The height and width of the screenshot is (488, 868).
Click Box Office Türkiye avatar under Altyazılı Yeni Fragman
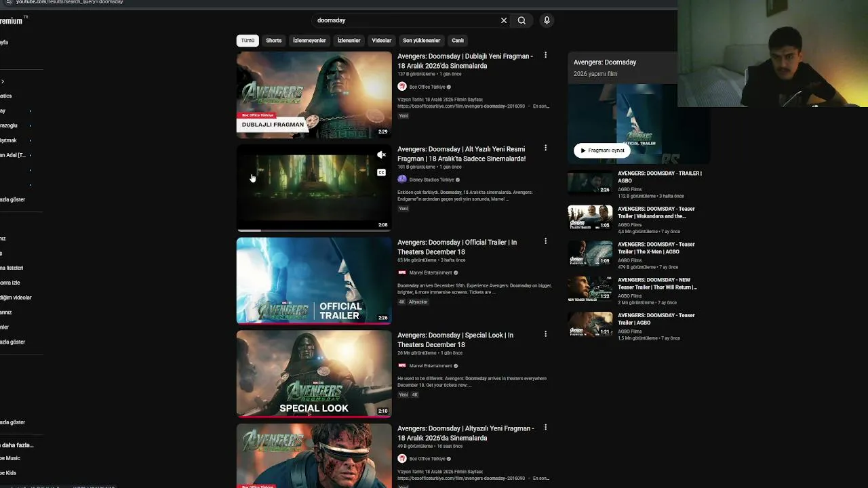[x=402, y=459]
